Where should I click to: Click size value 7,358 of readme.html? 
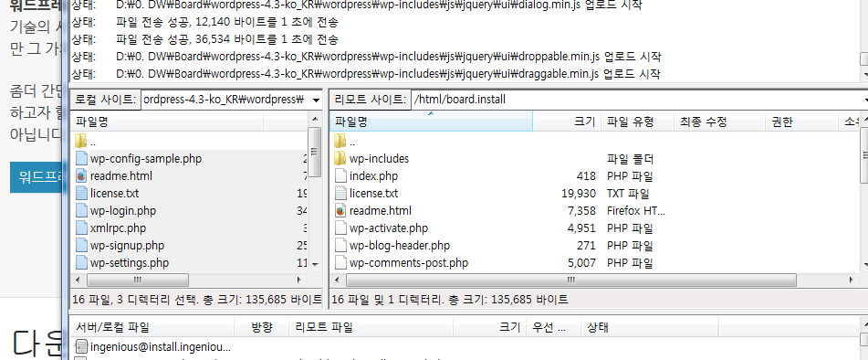click(x=581, y=210)
